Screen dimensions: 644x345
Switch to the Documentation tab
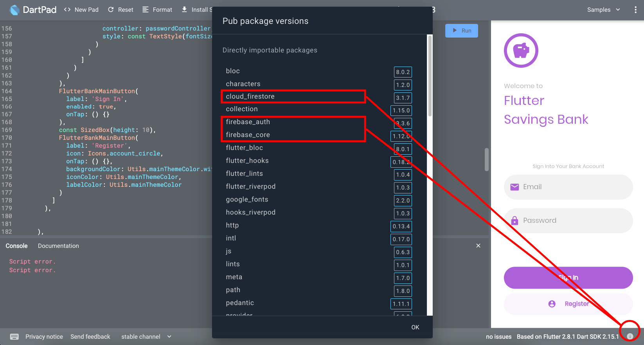click(x=58, y=246)
